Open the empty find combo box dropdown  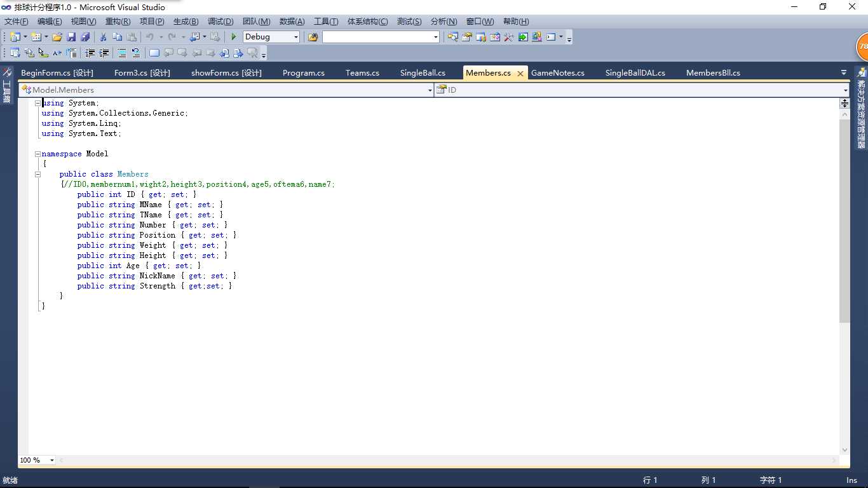pyautogui.click(x=435, y=37)
